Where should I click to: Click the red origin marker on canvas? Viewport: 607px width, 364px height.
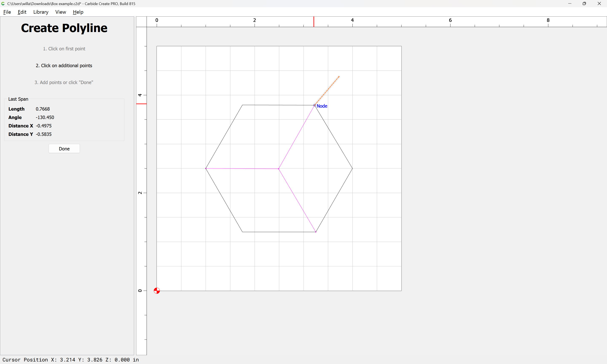157,291
